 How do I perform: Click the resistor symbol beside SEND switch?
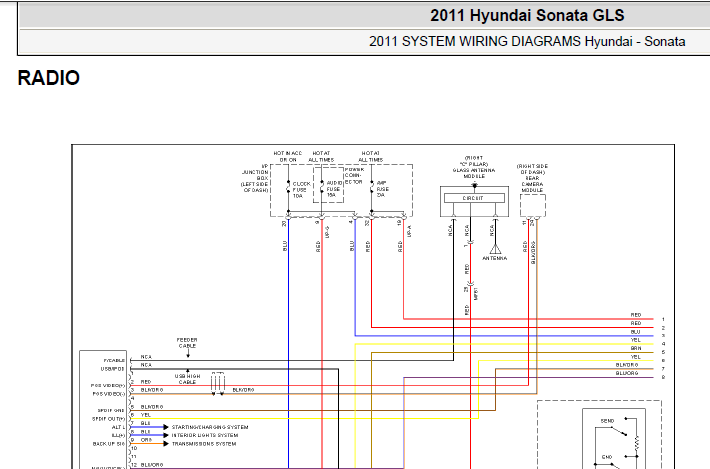637,443
